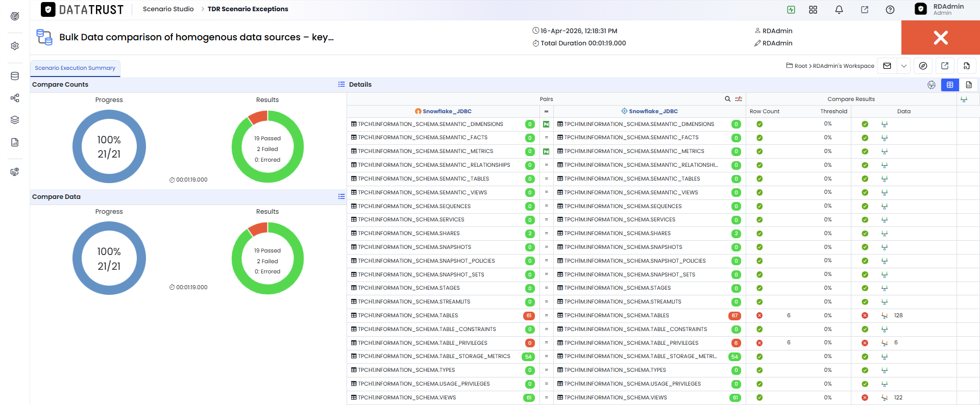980x405 pixels.
Task: Switch to grid table view toggle
Action: (950, 85)
